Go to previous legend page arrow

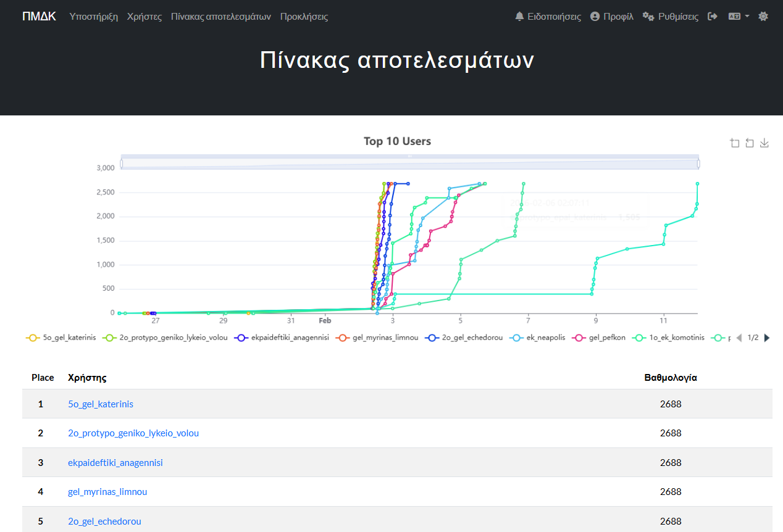[x=739, y=338]
